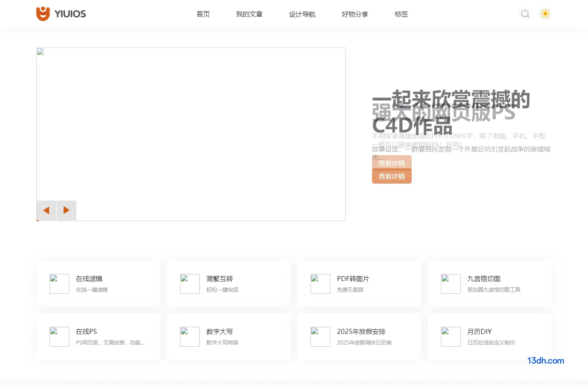Open the 在线PS tool card icon
This screenshot has width=588, height=385.
(x=59, y=337)
